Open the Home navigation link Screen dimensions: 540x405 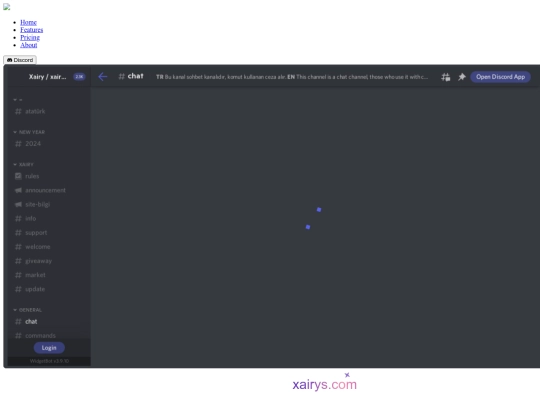[28, 22]
